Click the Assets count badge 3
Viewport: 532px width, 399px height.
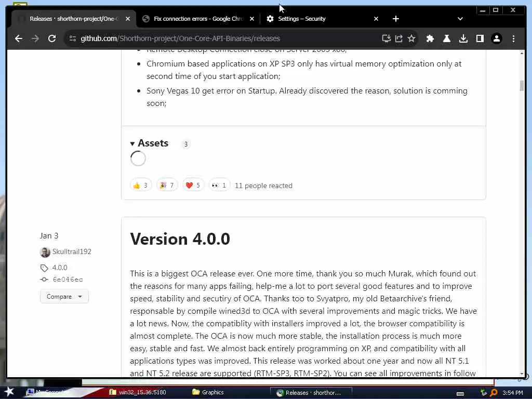pyautogui.click(x=185, y=144)
